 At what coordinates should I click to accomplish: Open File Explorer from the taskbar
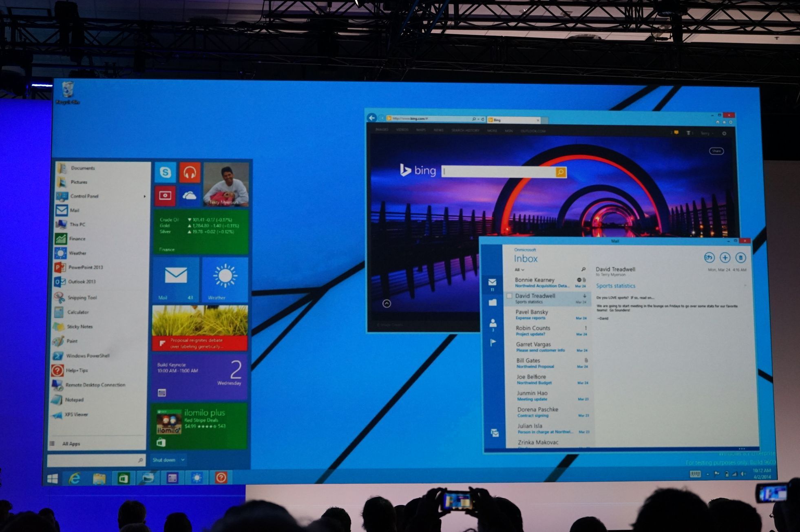99,478
